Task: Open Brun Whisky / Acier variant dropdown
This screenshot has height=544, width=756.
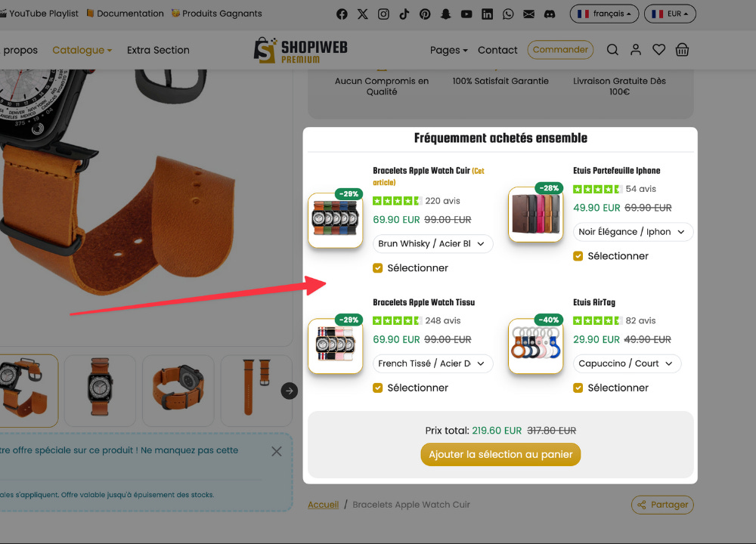Action: pos(432,244)
